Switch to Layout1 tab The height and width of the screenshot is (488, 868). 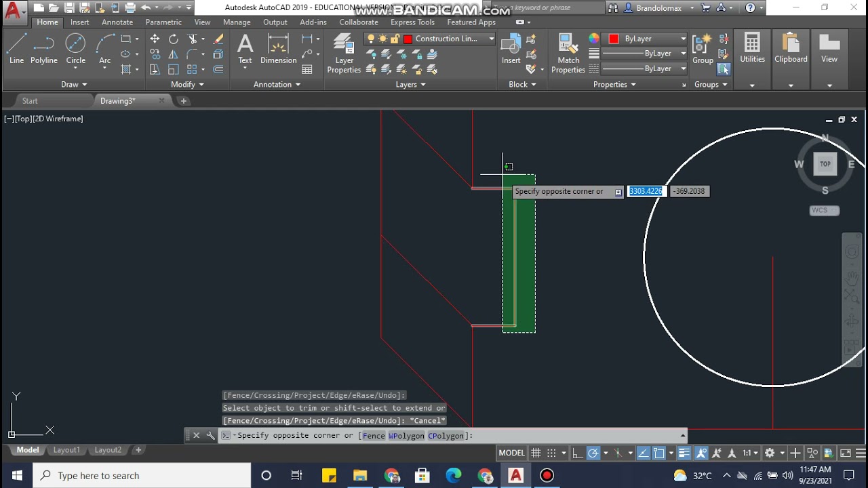66,450
